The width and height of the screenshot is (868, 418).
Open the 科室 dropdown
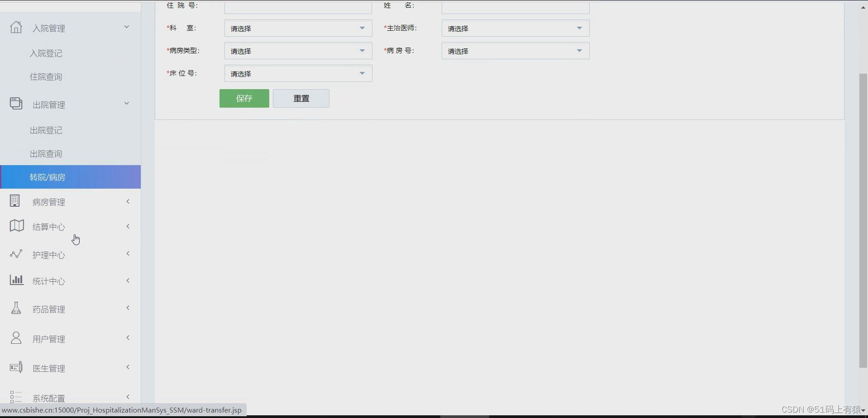(x=298, y=28)
